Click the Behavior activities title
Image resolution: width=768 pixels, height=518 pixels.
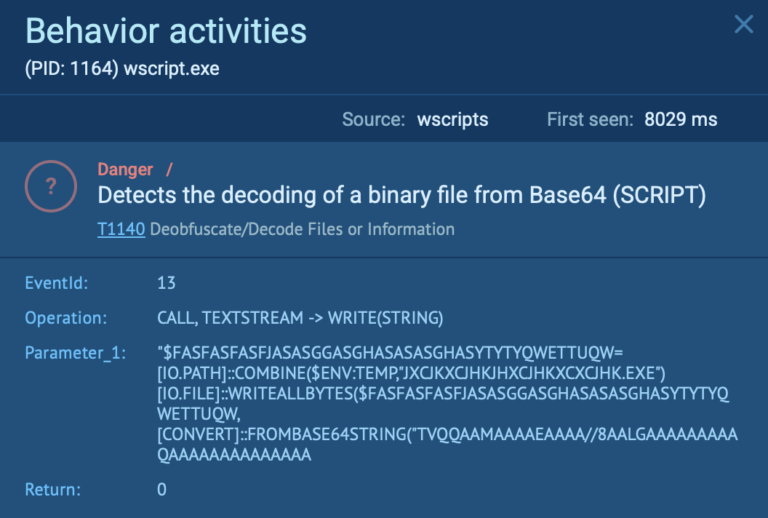[165, 31]
